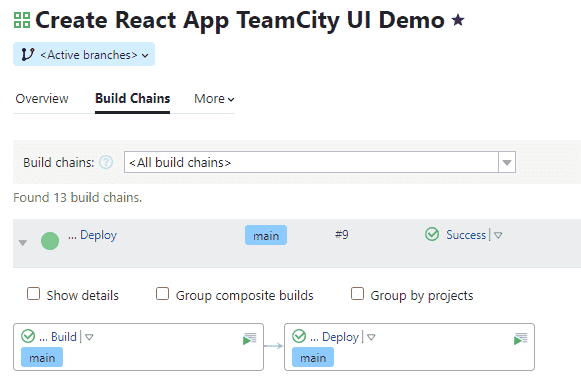Enable the Show details checkbox
581x392 pixels.
click(x=33, y=294)
